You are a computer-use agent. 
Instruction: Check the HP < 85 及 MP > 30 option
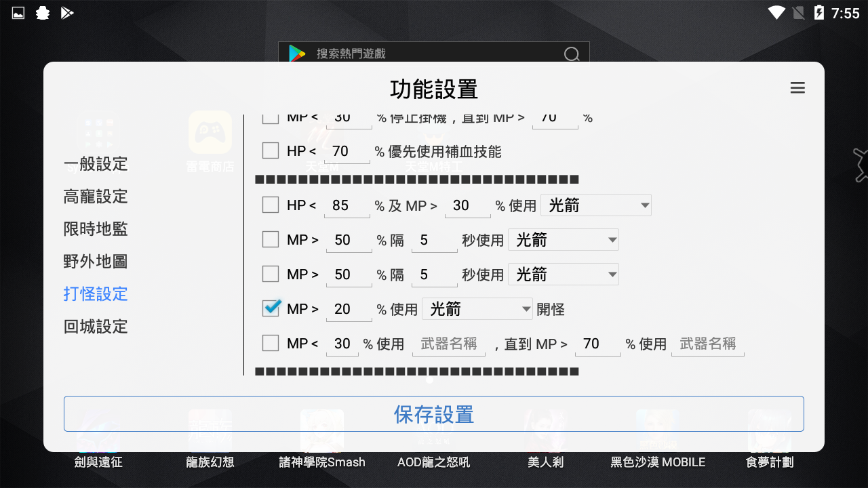pos(270,205)
